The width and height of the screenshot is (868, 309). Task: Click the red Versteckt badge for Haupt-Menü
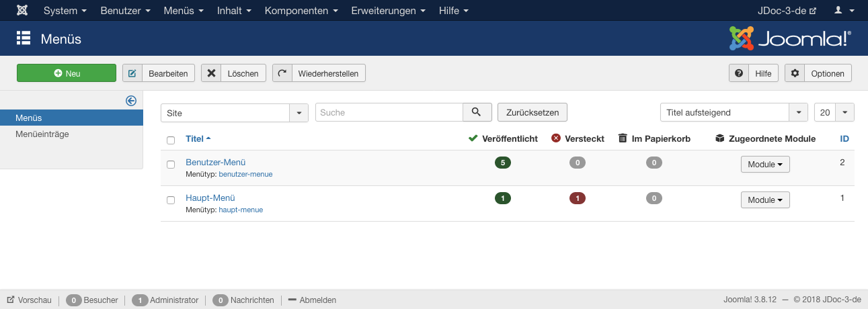point(578,198)
